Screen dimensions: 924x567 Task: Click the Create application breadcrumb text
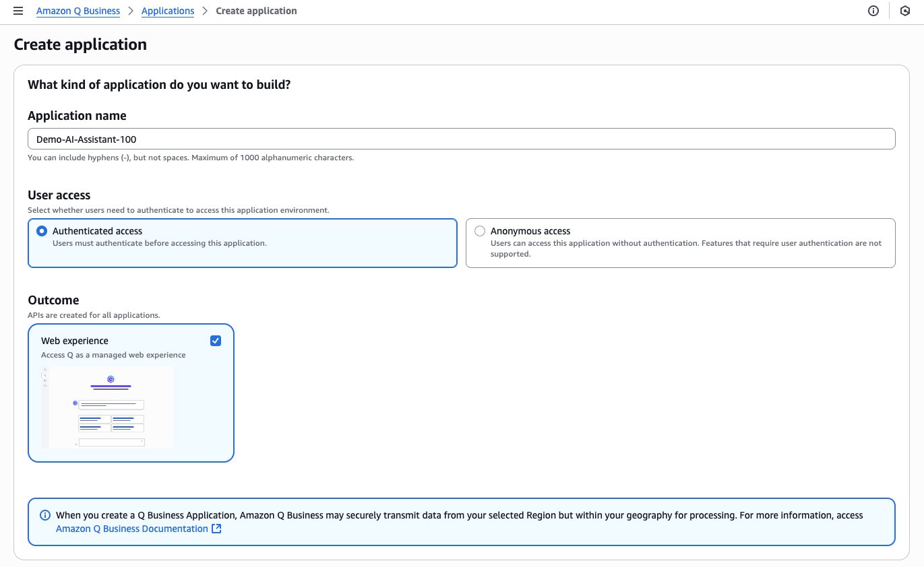coord(256,11)
